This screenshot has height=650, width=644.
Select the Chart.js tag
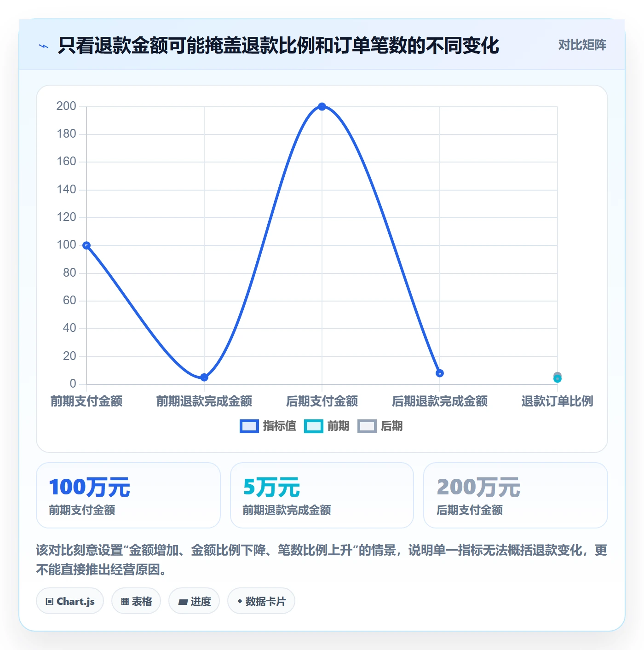[70, 601]
